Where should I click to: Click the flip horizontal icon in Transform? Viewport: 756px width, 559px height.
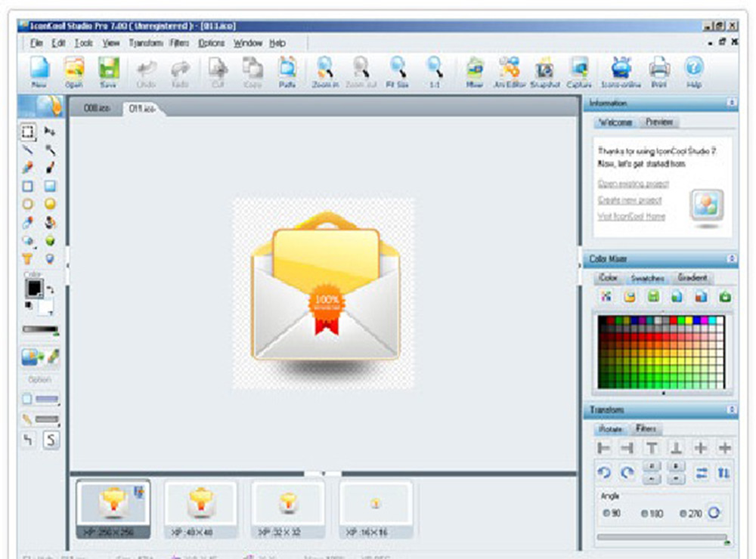[701, 473]
